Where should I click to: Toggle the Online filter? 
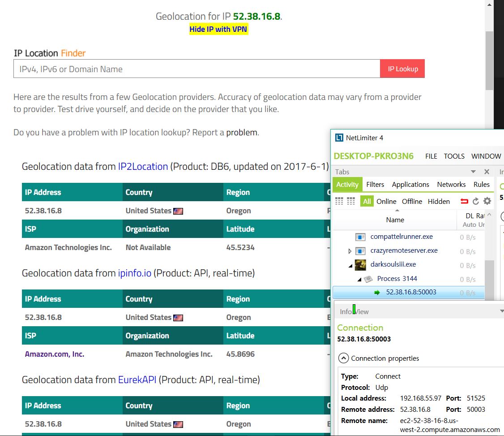point(386,202)
